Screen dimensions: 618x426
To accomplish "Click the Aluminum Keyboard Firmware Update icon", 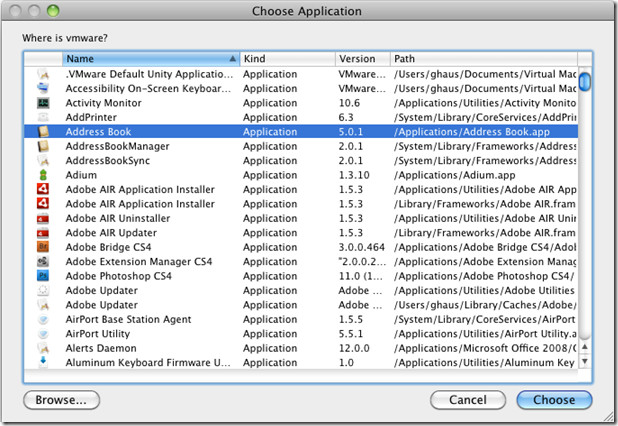I will (x=43, y=362).
